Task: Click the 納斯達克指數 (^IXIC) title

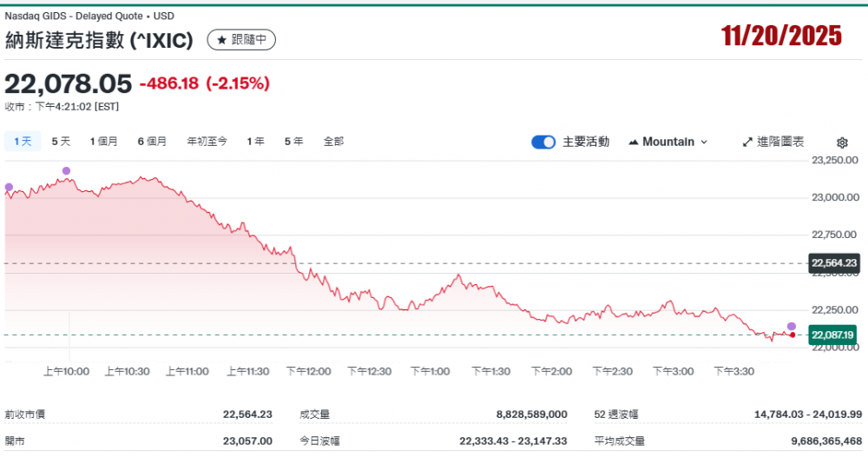Action: point(100,41)
